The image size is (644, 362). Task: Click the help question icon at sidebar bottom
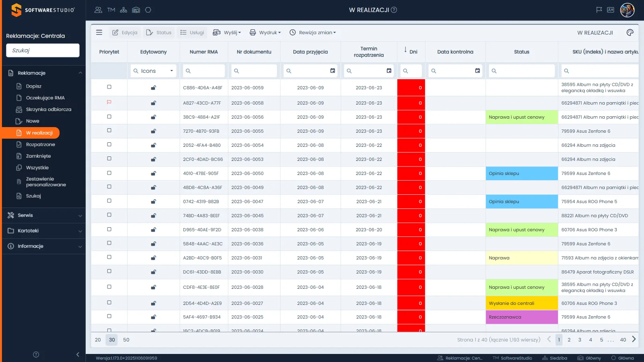pos(36,354)
